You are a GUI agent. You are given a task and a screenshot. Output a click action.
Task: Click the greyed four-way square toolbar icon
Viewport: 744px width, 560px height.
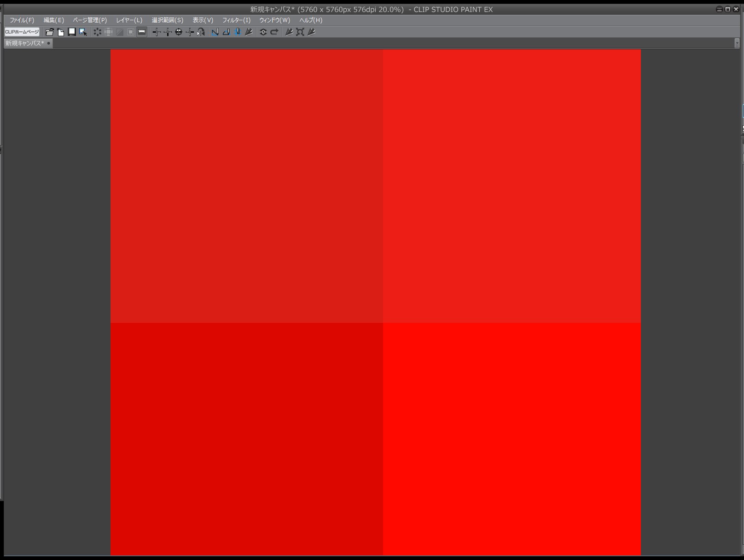pyautogui.click(x=109, y=32)
